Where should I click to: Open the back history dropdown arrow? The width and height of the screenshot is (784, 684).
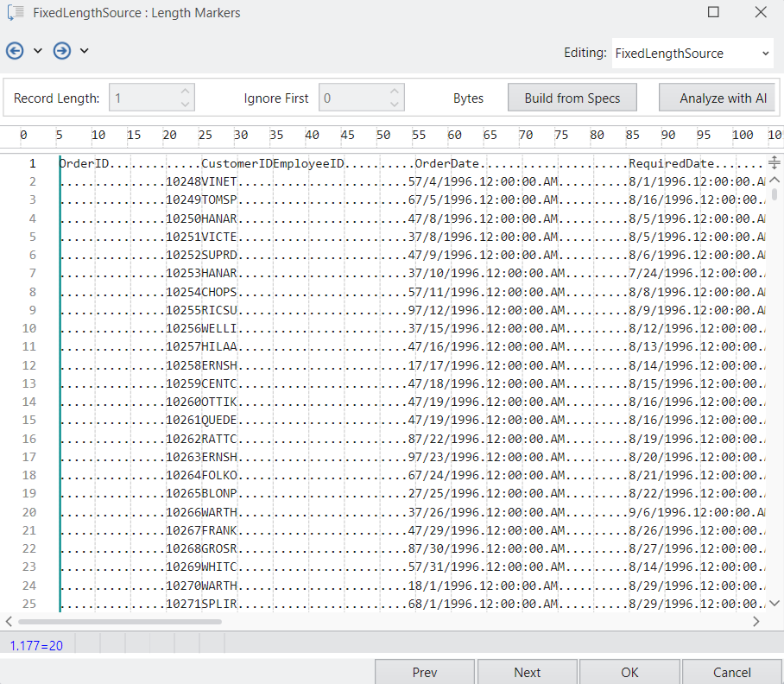pyautogui.click(x=38, y=51)
